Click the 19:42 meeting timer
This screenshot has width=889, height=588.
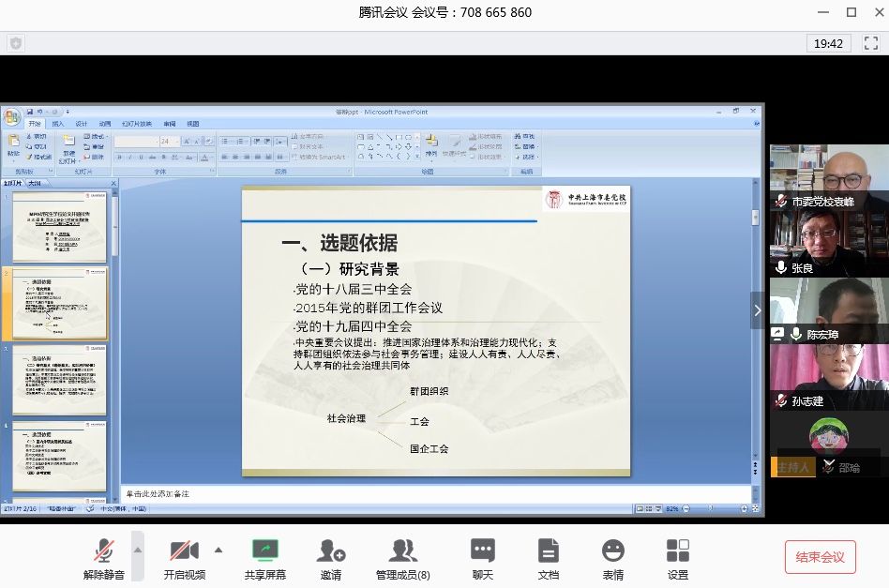click(828, 43)
